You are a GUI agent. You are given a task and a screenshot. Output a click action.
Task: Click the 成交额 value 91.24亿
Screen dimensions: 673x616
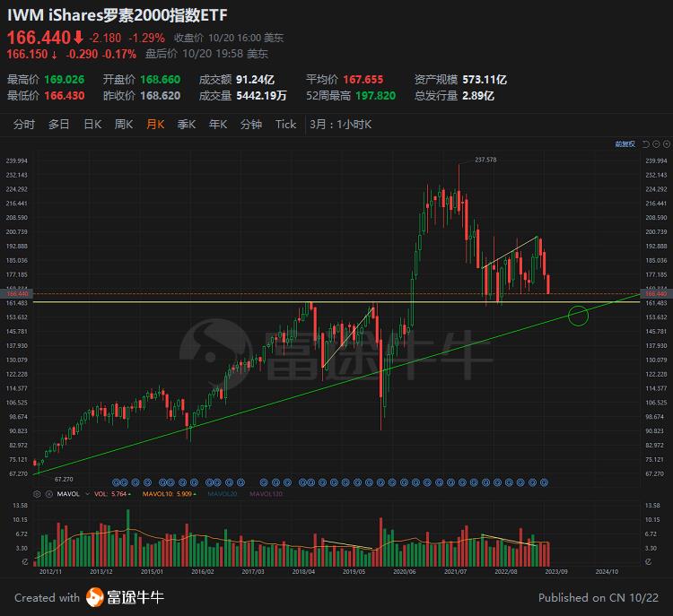(255, 80)
